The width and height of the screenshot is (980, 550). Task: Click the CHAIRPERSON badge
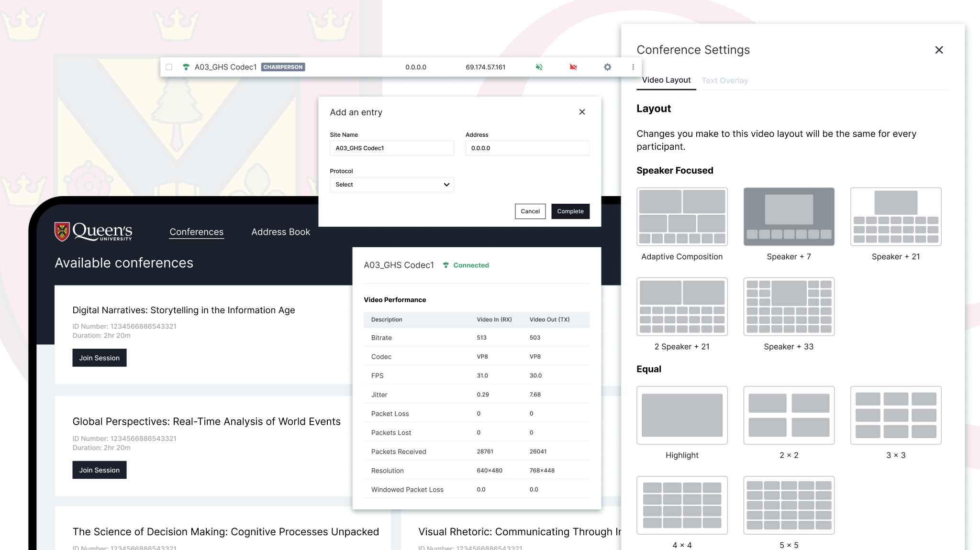(x=283, y=67)
